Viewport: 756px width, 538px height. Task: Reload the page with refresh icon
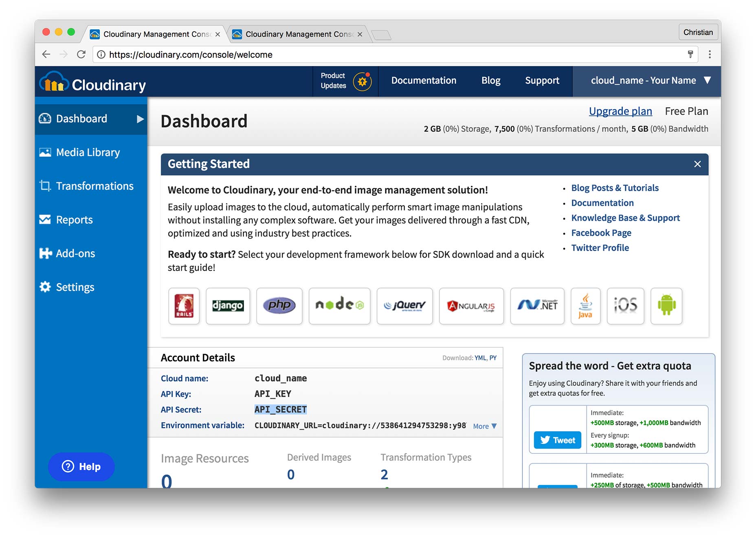click(x=81, y=54)
